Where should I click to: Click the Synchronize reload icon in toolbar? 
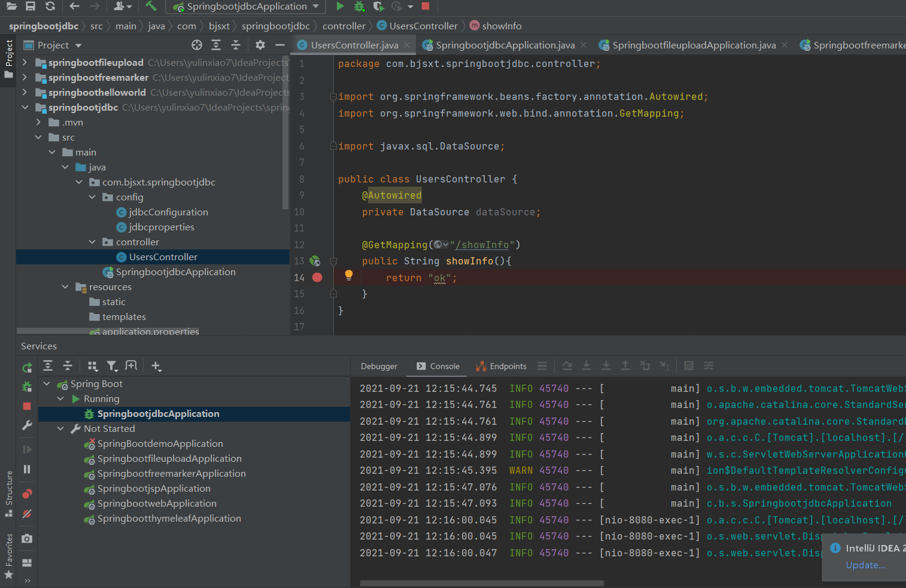pos(50,6)
